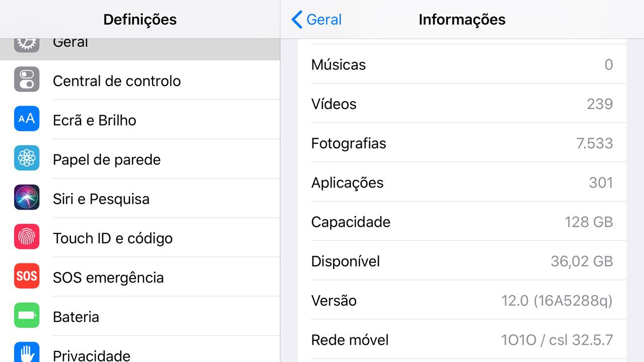Screen dimensions: 644x362
Task: Tap the Disponível storage row
Action: pos(462,261)
